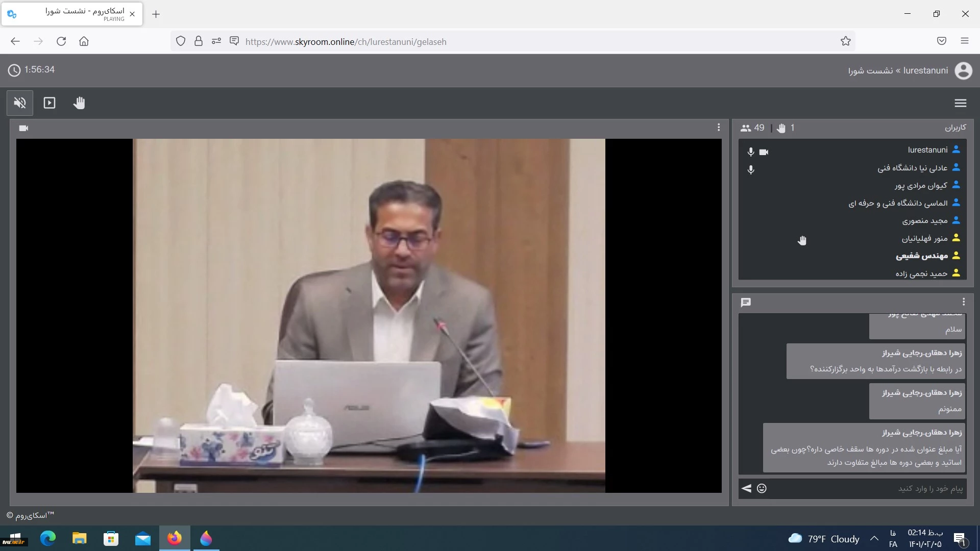Open the Windows notification center
Viewport: 980px width, 551px height.
[960, 539]
